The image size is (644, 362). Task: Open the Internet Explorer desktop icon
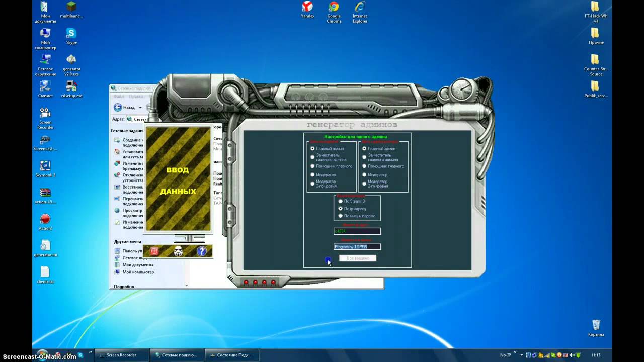(x=360, y=12)
